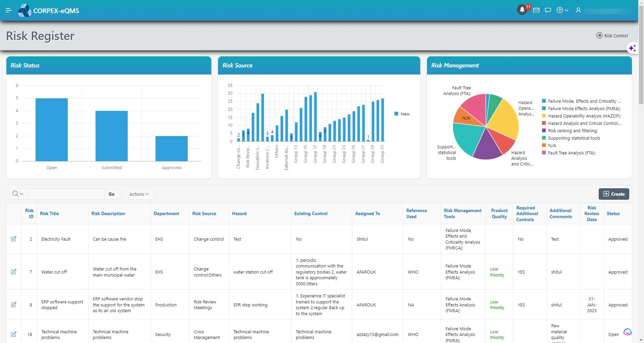
Task: Click the Create button
Action: (614, 194)
